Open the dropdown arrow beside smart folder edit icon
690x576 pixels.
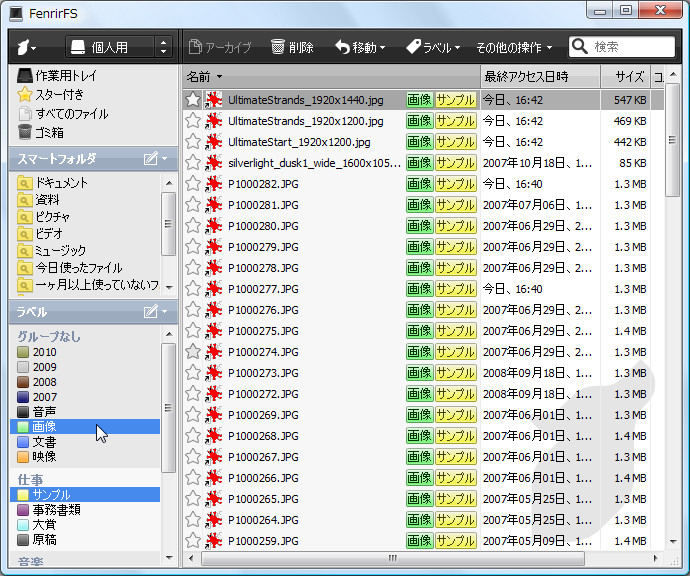click(x=165, y=158)
